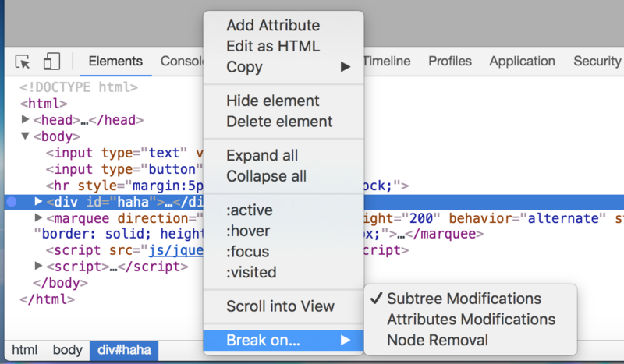The height and width of the screenshot is (364, 624).
Task: Choose Edit as HTML from context menu
Action: pos(273,46)
